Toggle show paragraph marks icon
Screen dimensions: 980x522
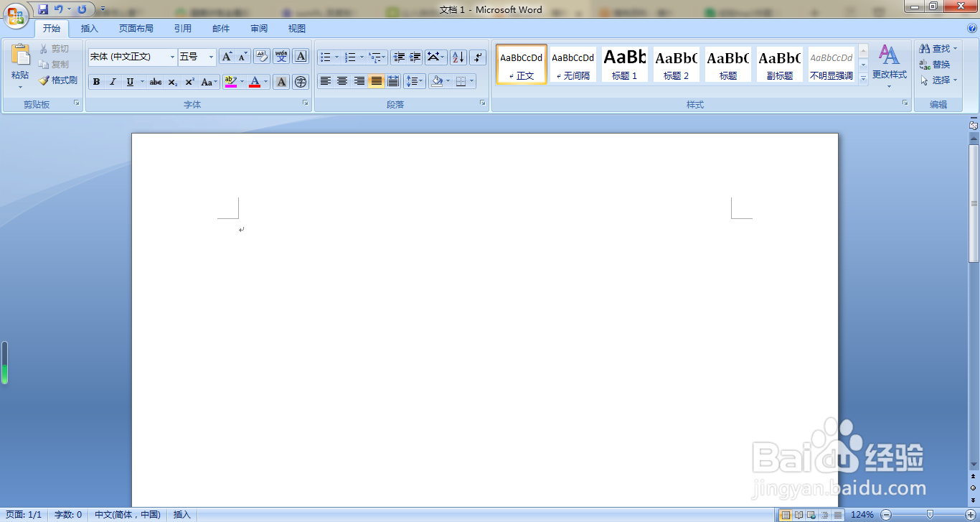click(x=478, y=57)
